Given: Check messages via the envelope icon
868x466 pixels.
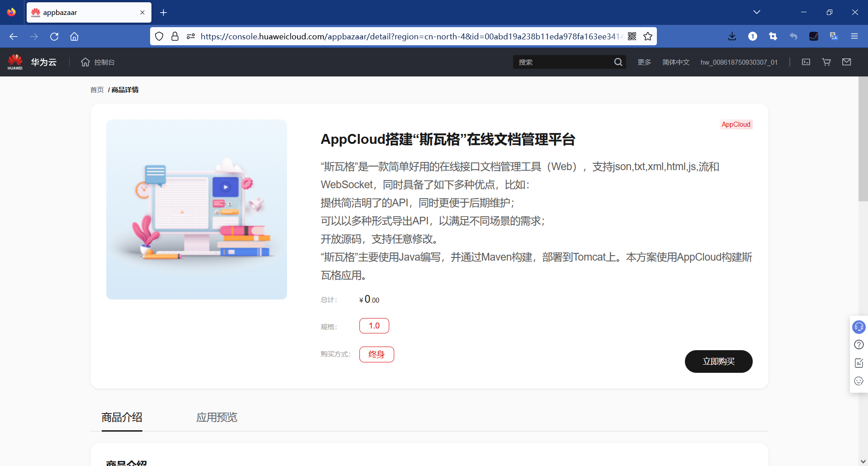Looking at the screenshot, I should click(846, 62).
